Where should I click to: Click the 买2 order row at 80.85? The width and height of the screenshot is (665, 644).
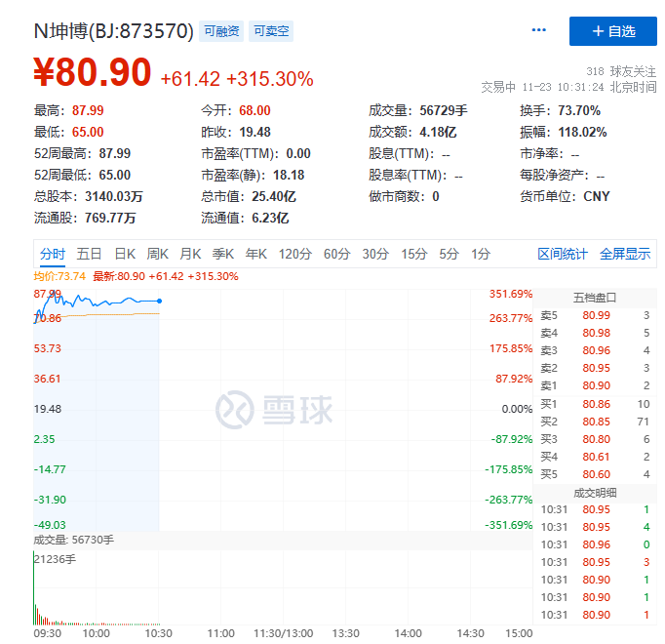[595, 422]
